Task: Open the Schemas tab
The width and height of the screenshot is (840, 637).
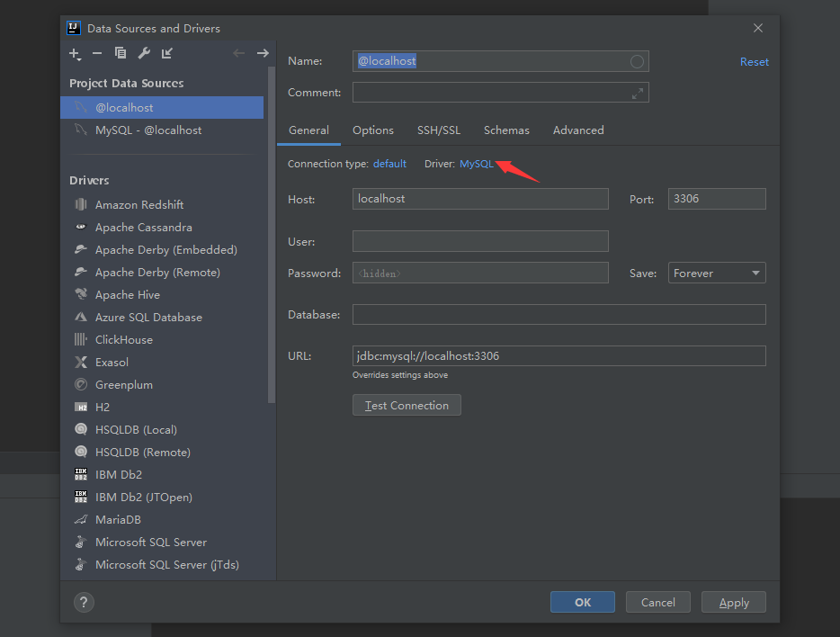Action: click(506, 130)
